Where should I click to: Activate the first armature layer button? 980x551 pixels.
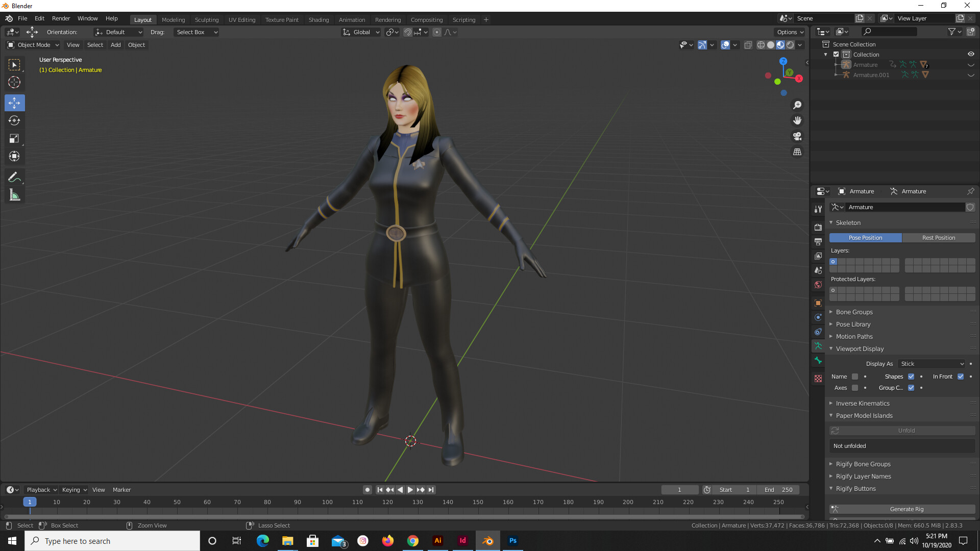pos(833,261)
